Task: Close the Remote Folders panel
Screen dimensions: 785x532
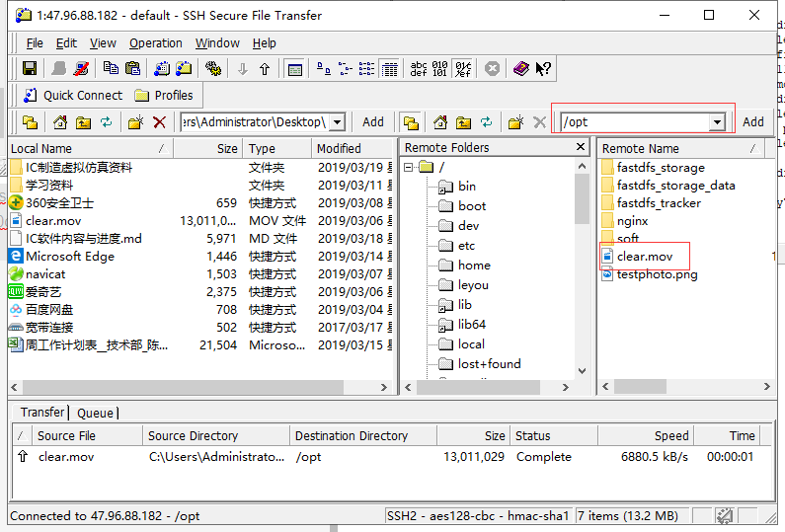Action: click(581, 147)
